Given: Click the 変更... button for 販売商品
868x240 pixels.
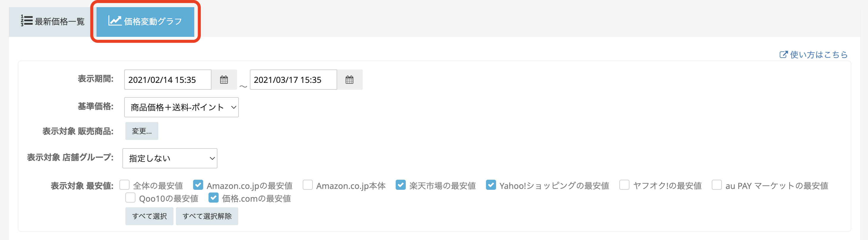Looking at the screenshot, I should (x=141, y=131).
